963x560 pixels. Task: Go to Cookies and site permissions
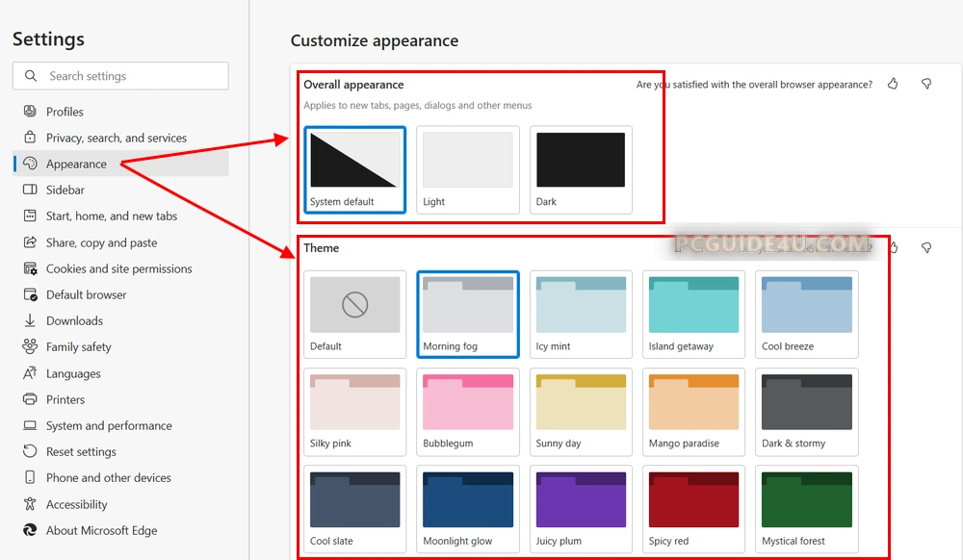point(118,269)
